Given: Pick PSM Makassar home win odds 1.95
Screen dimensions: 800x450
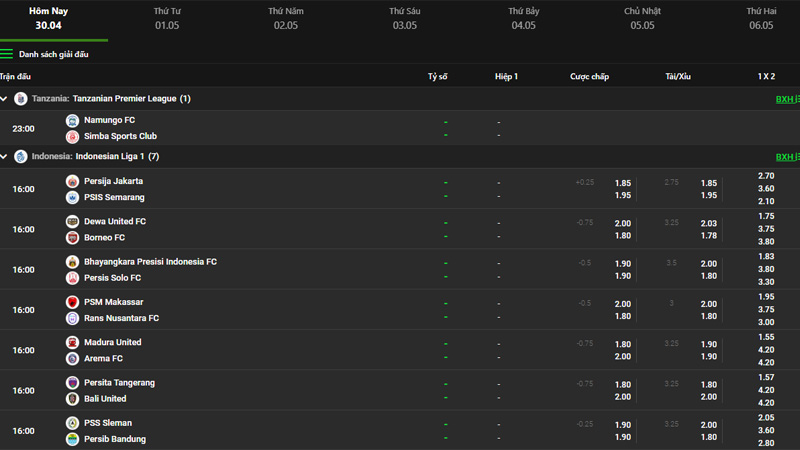Looking at the screenshot, I should point(766,297).
